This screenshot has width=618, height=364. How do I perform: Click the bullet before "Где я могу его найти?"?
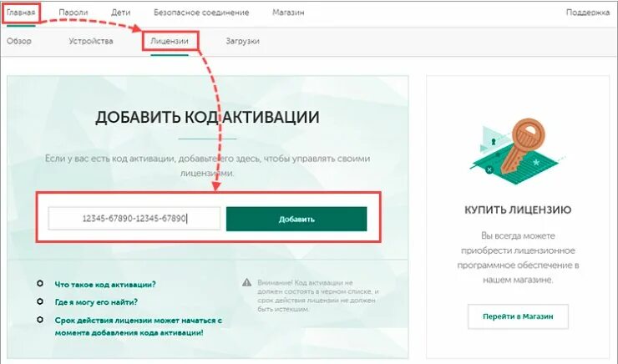point(40,301)
